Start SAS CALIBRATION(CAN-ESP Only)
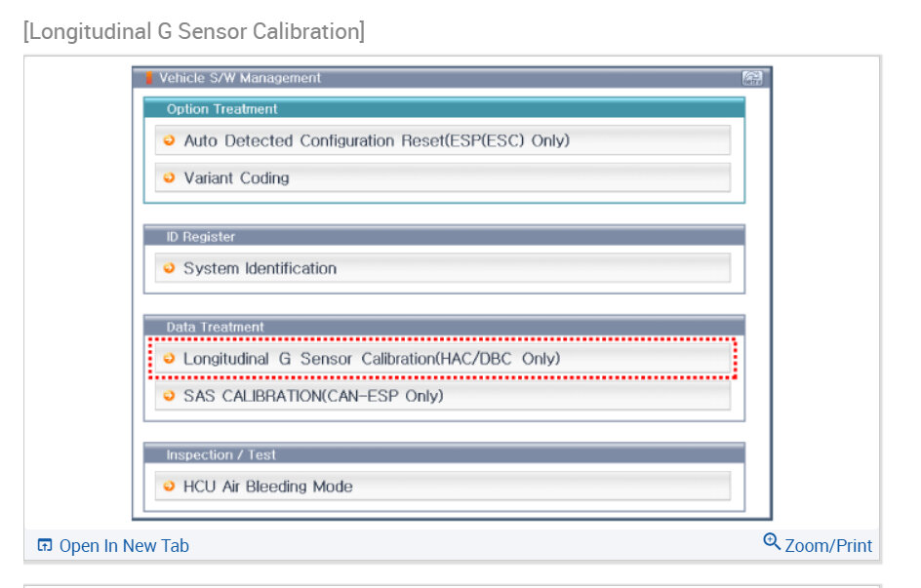The width and height of the screenshot is (921, 588). [x=313, y=396]
